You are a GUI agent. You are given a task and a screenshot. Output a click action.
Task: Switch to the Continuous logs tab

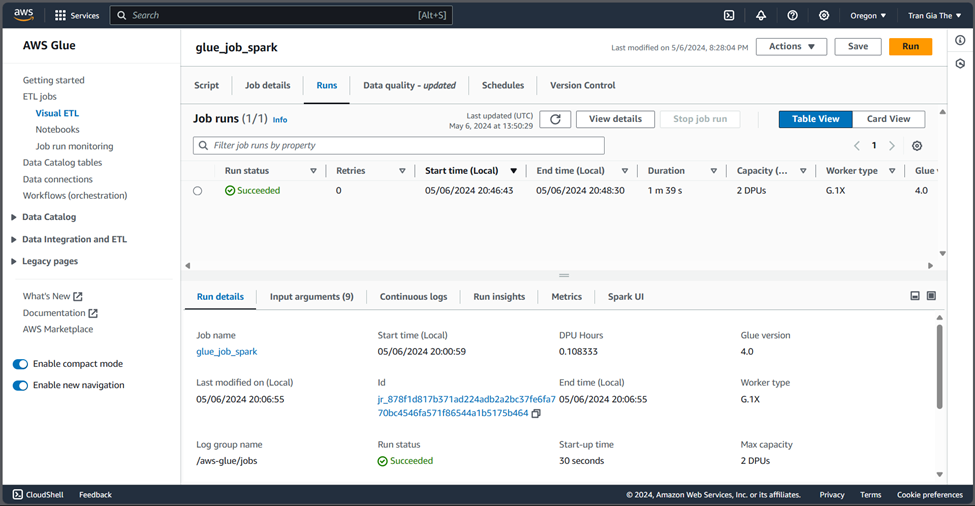(x=414, y=297)
